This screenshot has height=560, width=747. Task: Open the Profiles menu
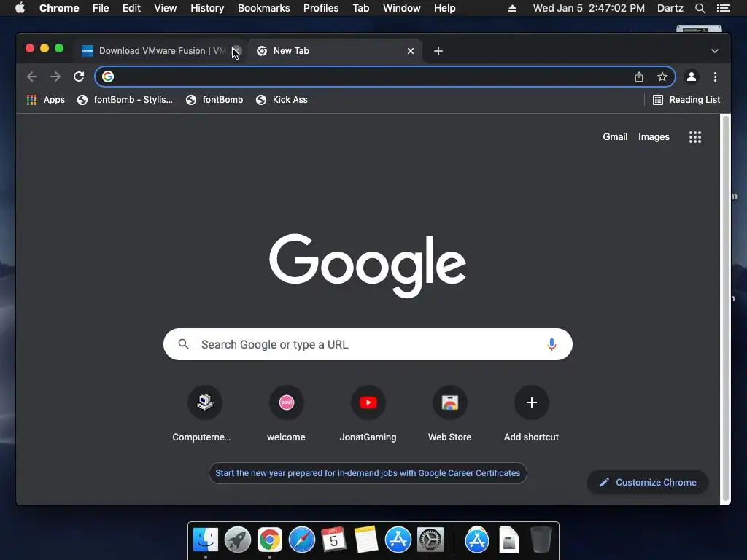tap(321, 8)
